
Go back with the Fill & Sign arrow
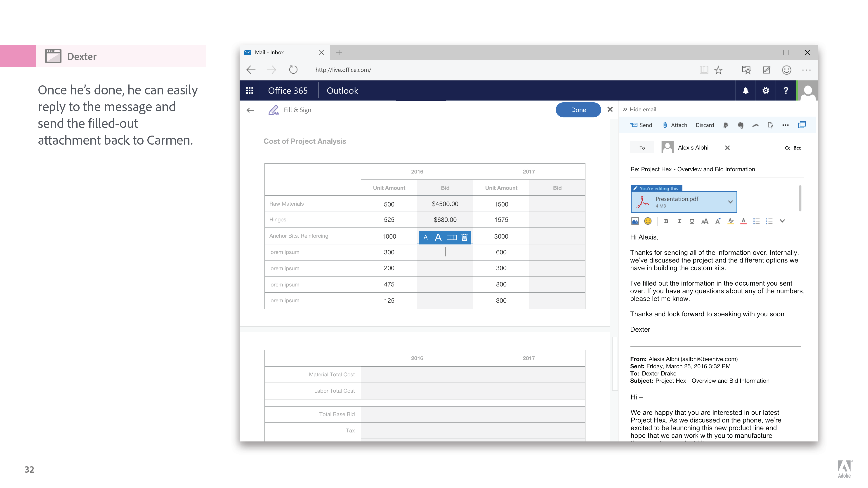tap(250, 110)
